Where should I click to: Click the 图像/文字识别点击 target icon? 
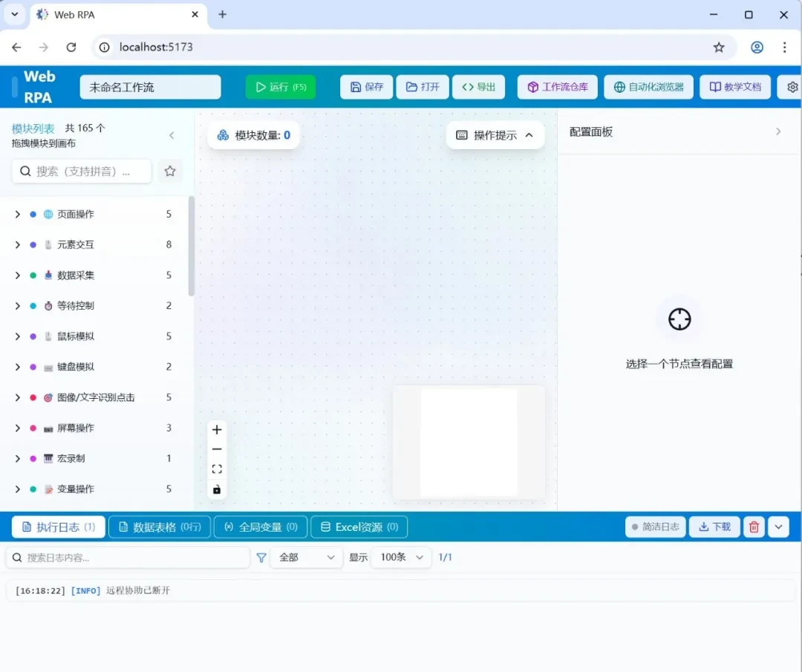coord(48,397)
